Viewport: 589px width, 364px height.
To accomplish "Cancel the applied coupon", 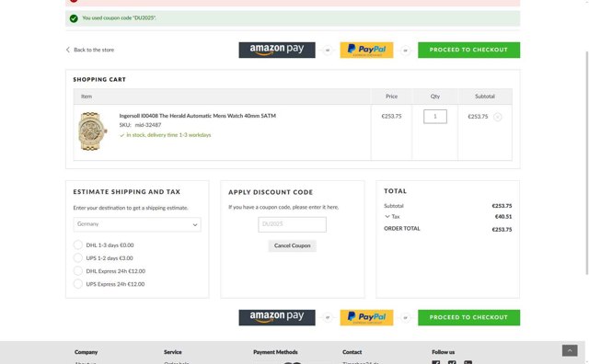I will pos(293,245).
